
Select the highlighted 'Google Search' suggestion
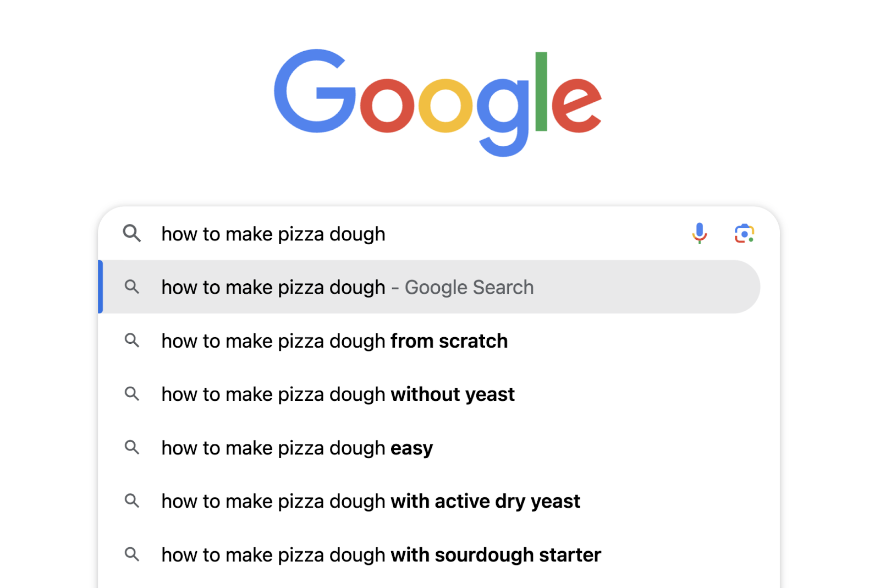pyautogui.click(x=346, y=287)
